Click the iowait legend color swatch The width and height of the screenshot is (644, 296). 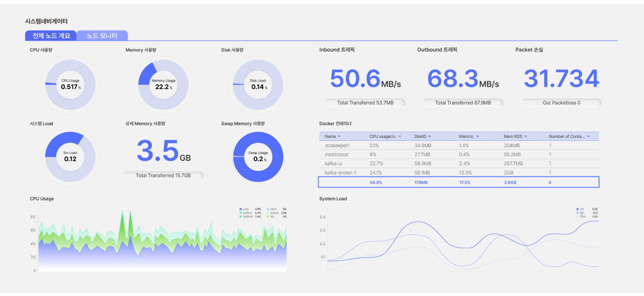coord(268,213)
